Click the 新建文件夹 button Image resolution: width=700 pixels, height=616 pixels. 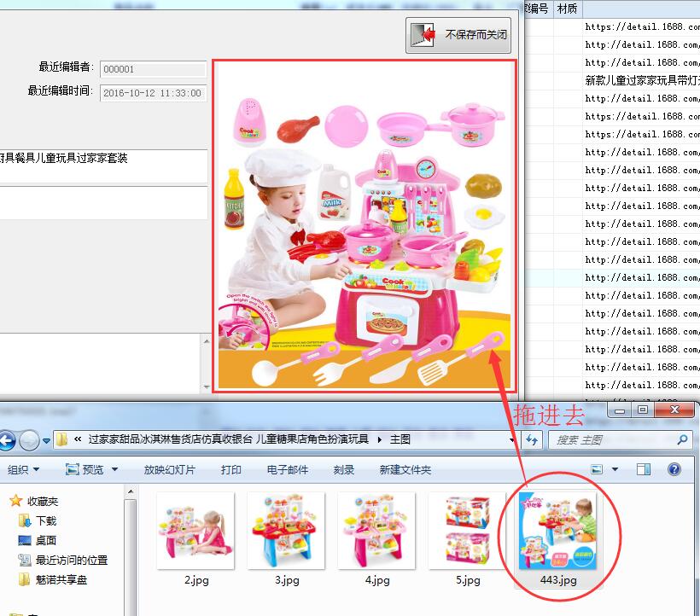(x=405, y=470)
